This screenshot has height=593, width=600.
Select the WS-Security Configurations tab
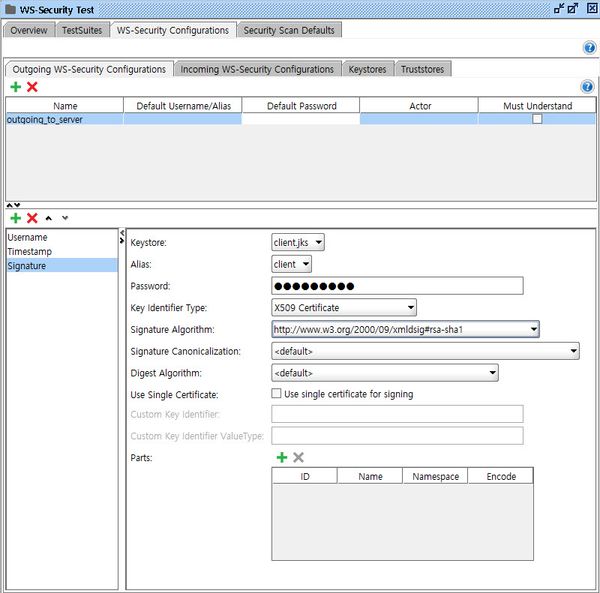click(173, 30)
